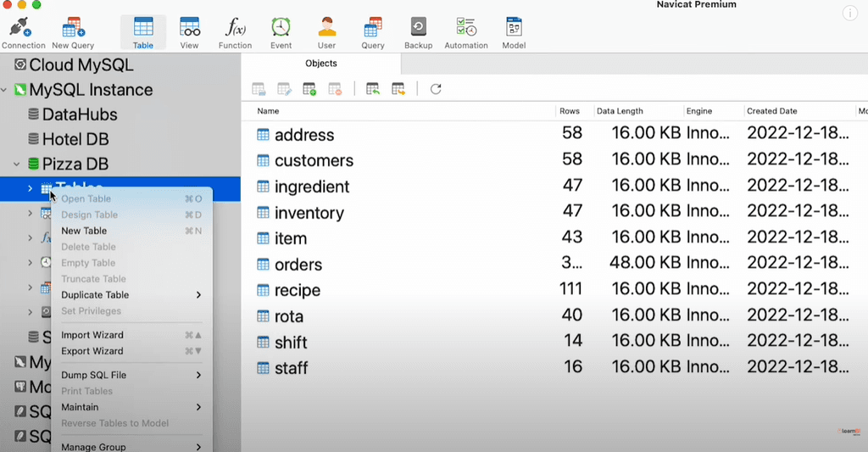Viewport: 868px width, 452px height.
Task: Collapse the Pizza DB tree node
Action: (17, 165)
